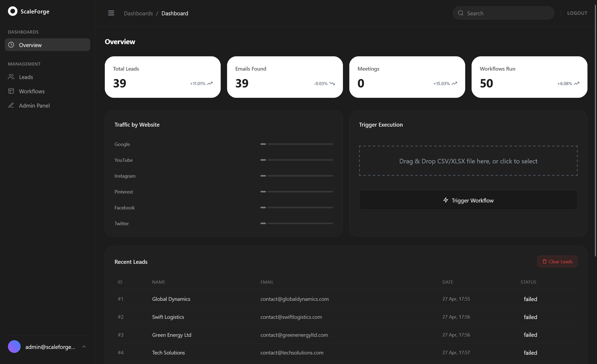Click the Instagram traffic progress bar
The image size is (597, 364).
click(x=297, y=176)
